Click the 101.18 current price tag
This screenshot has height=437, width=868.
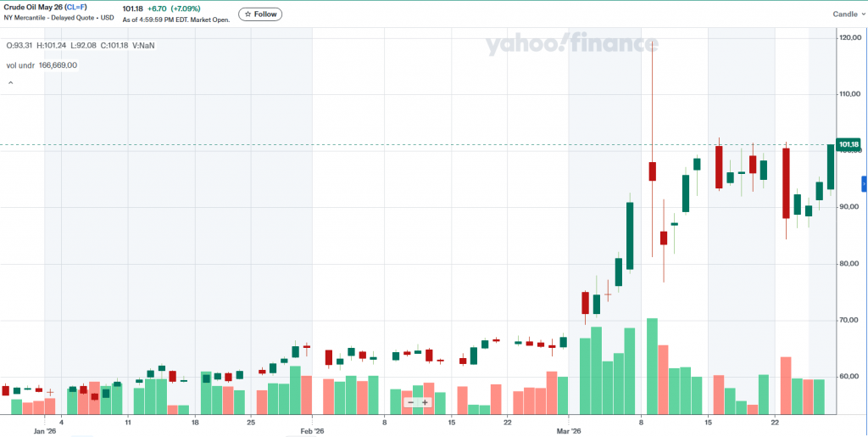(849, 144)
